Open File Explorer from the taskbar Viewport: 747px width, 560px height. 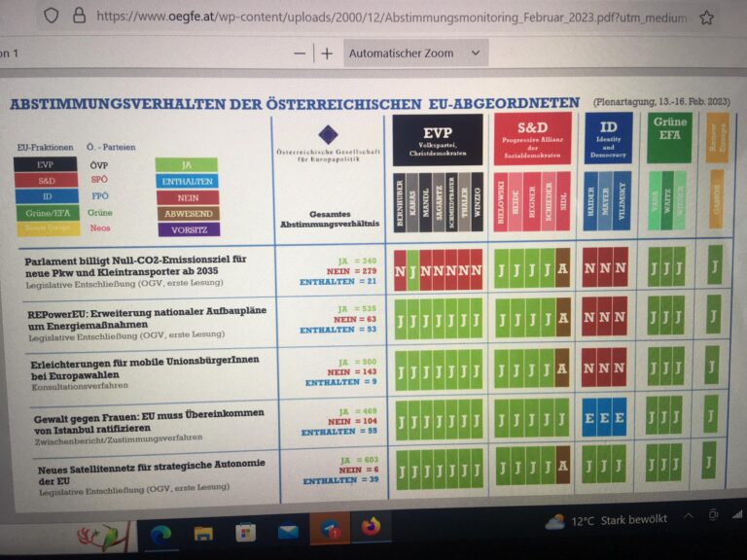203,532
